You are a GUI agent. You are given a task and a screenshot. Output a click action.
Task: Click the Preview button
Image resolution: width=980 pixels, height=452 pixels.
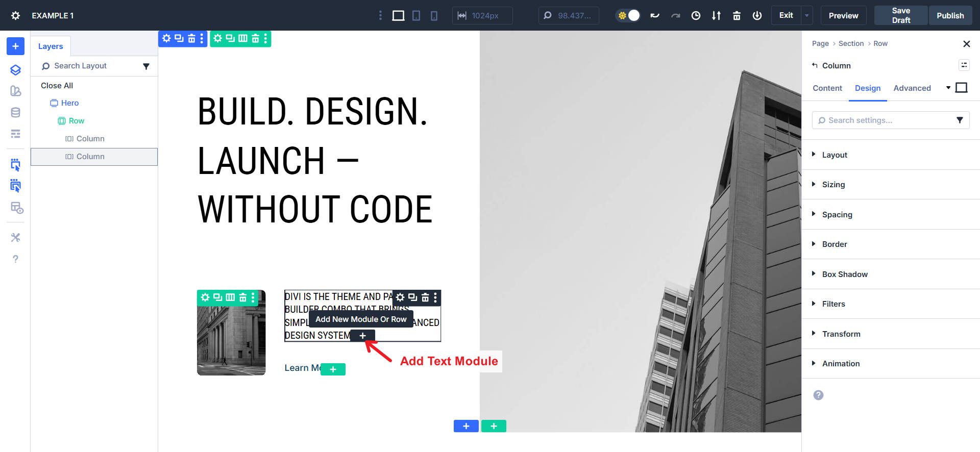tap(843, 15)
